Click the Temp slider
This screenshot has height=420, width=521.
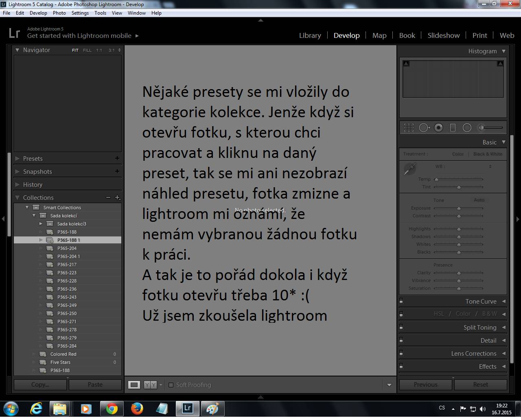[x=459, y=179]
